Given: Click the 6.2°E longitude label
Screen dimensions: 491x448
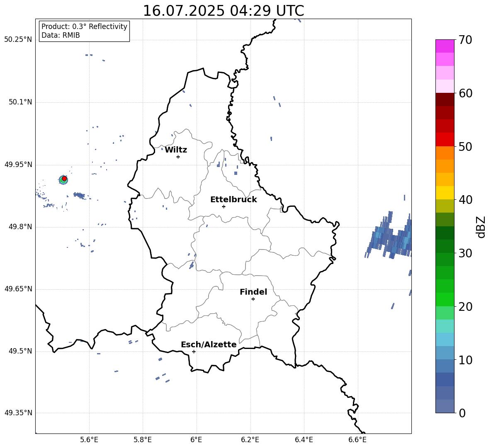Looking at the screenshot, I should (250, 440).
